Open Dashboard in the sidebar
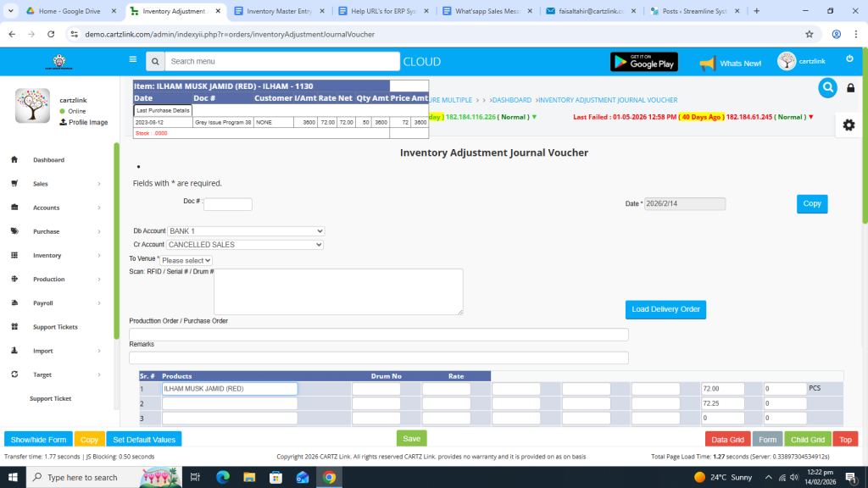This screenshot has height=488, width=868. 48,160
